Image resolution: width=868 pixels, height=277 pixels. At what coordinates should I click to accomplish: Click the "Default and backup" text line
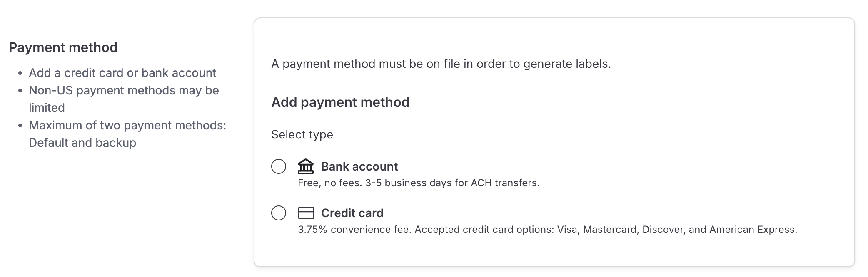(82, 143)
